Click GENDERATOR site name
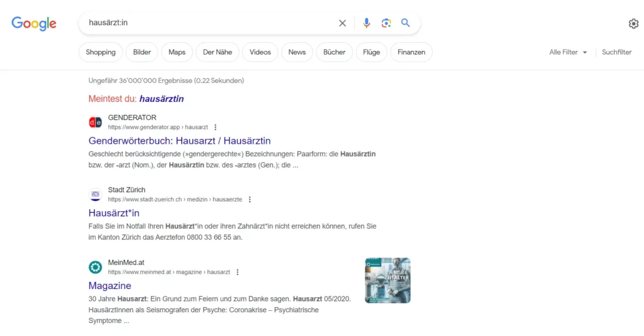The width and height of the screenshot is (644, 336). [x=132, y=117]
